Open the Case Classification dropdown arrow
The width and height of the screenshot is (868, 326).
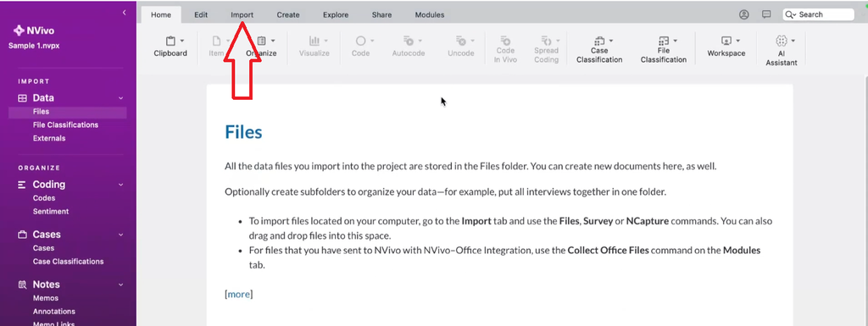(611, 41)
